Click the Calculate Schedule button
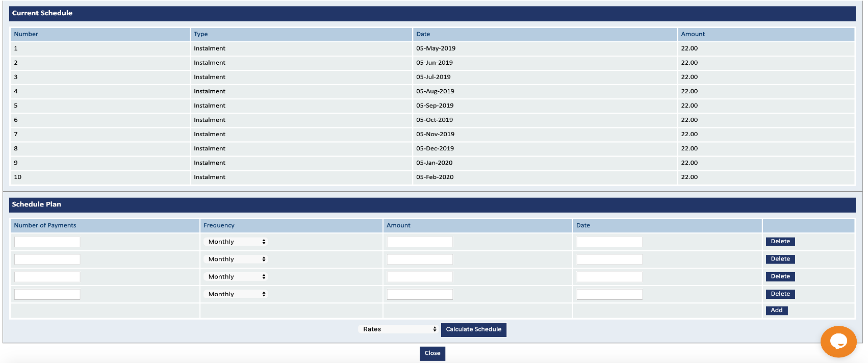868x363 pixels. coord(474,329)
